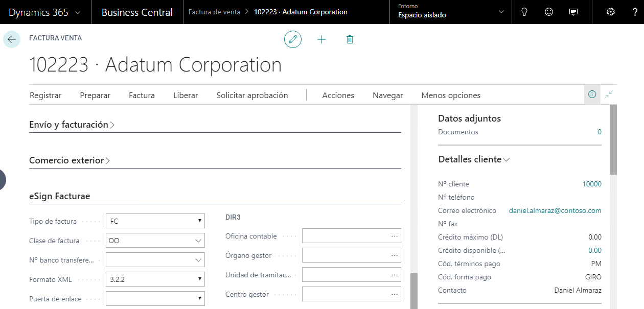Open the chat messages icon

[573, 12]
